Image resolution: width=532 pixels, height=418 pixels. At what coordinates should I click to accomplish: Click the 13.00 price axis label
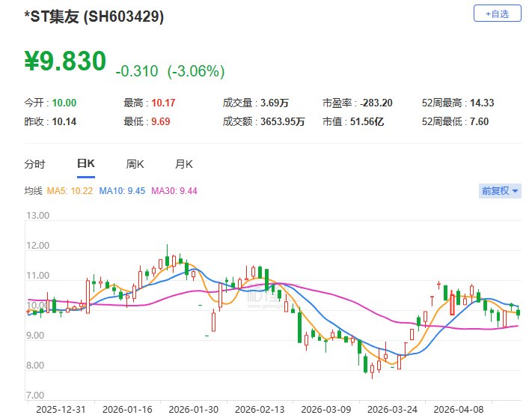pyautogui.click(x=37, y=216)
